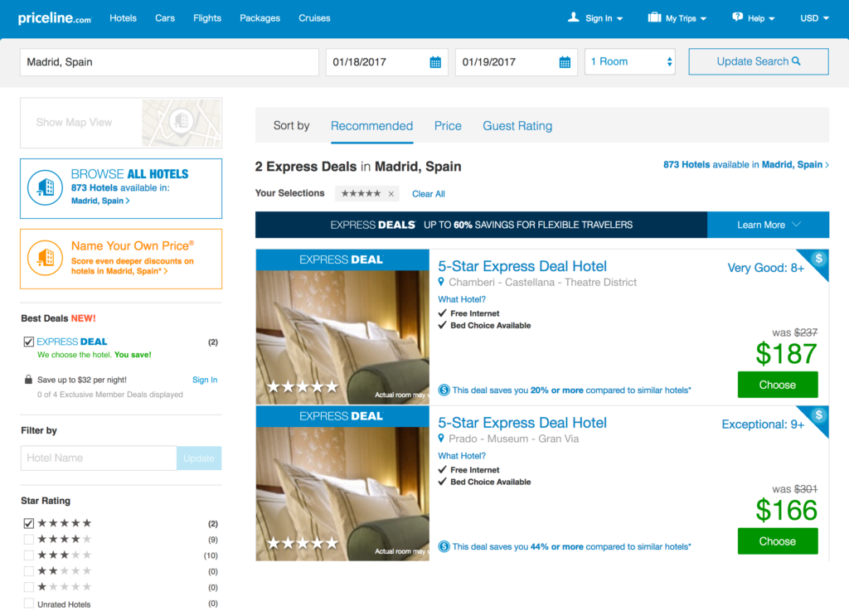Click dollar corner badge on $166 hotel

(x=818, y=415)
